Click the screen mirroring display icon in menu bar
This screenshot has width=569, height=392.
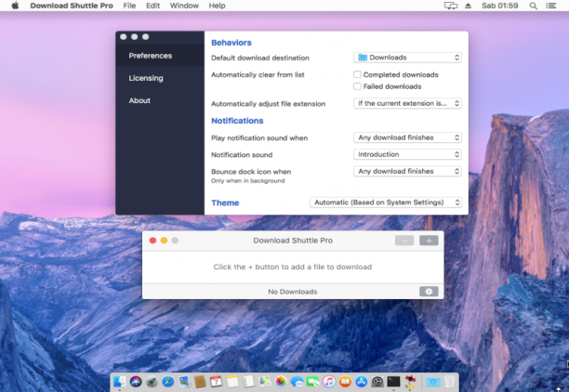[451, 6]
